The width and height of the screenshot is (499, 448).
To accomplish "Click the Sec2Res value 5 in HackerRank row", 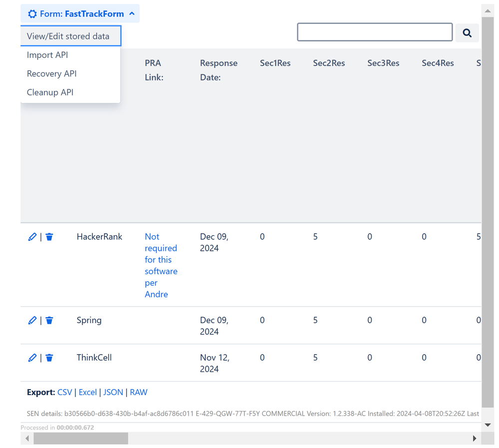I will click(x=315, y=237).
